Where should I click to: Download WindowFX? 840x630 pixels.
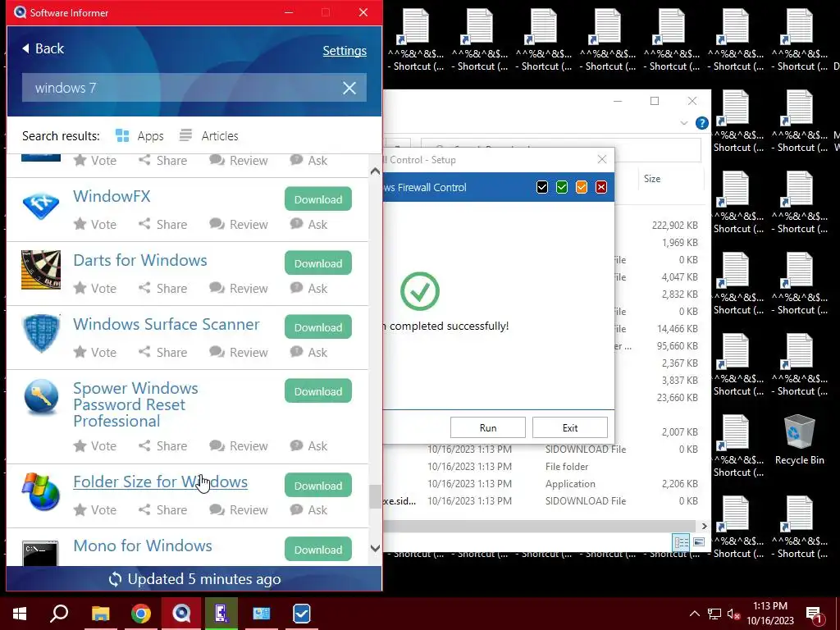click(x=318, y=199)
